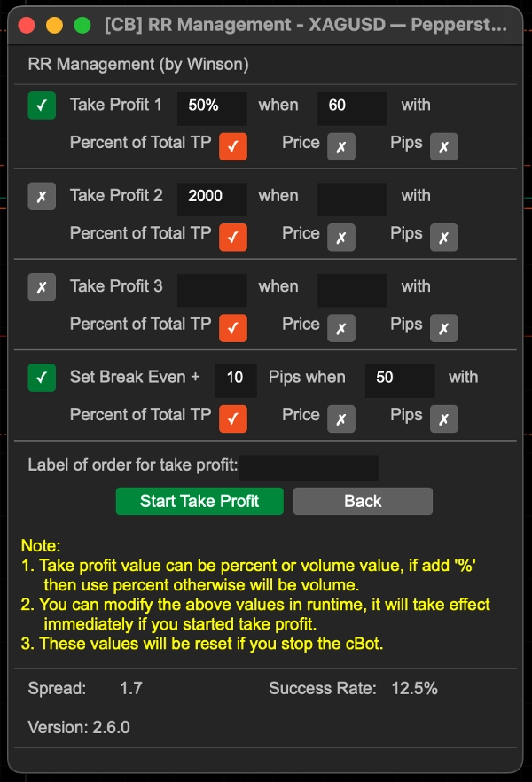Edit the Break Even pips value of 10
Viewport: 532px width, 782px height.
coord(234,379)
